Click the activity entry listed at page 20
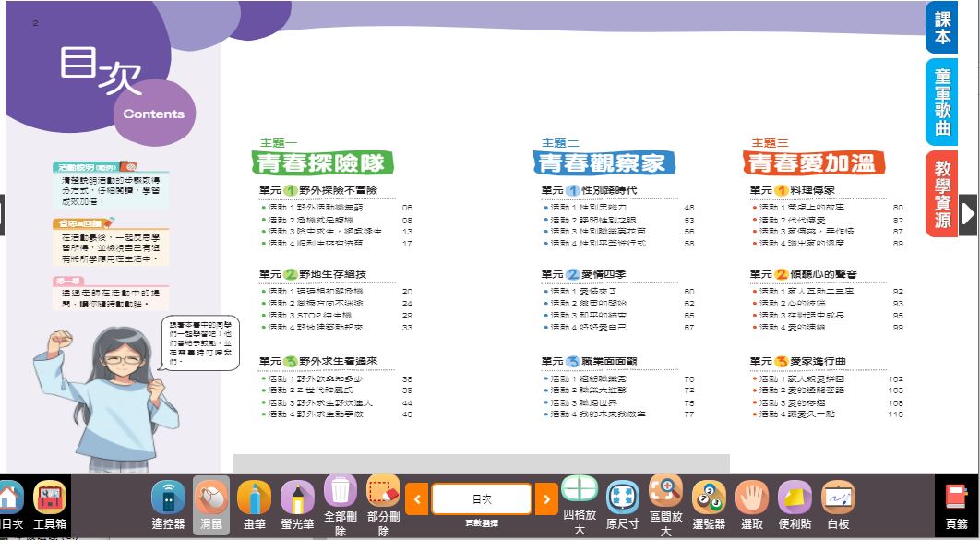Image resolution: width=980 pixels, height=540 pixels. pos(337,292)
